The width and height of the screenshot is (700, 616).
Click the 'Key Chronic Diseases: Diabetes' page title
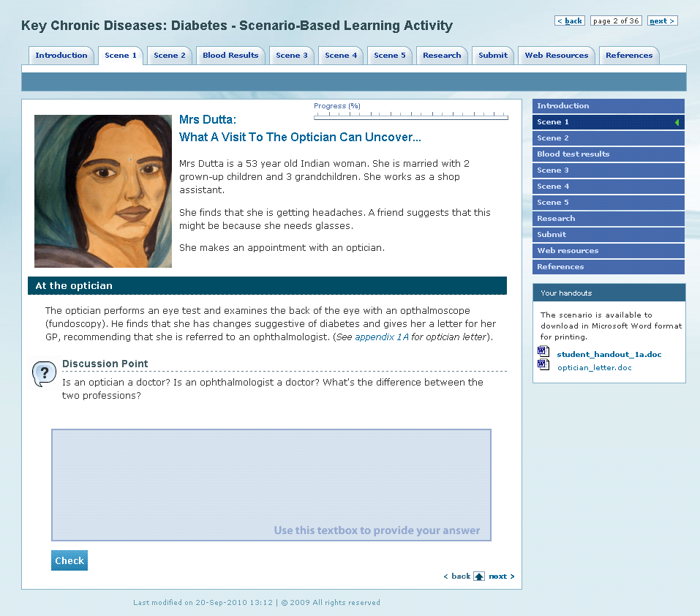pos(236,26)
